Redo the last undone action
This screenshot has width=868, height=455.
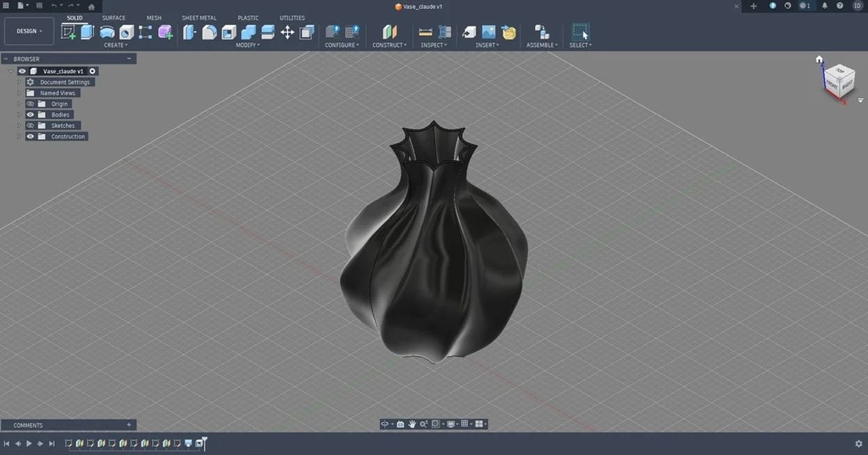[71, 5]
